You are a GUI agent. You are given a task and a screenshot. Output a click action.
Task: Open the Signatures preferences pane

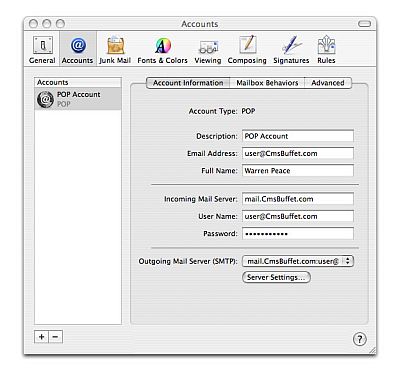click(x=291, y=50)
